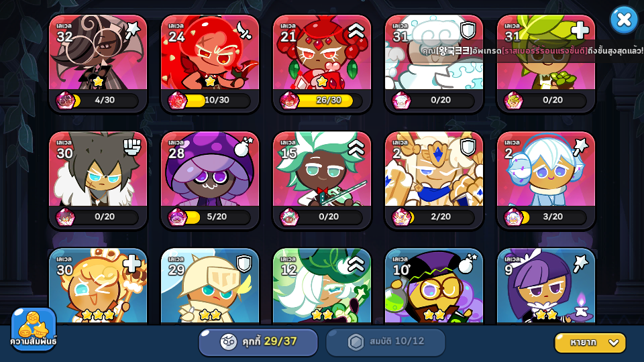Expand the yellow sort dropdown
Screen dimensions: 644x362
(590, 343)
